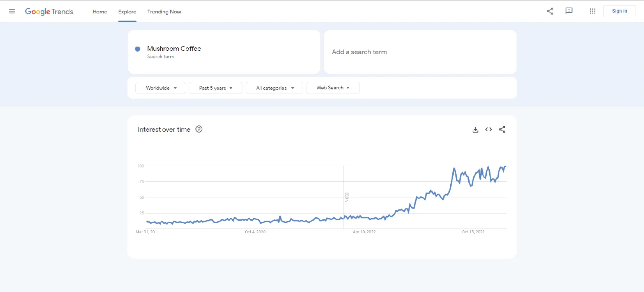Viewport: 644px width, 292px height.
Task: Click the blue Mushroom Coffee color dot
Action: pyautogui.click(x=138, y=49)
